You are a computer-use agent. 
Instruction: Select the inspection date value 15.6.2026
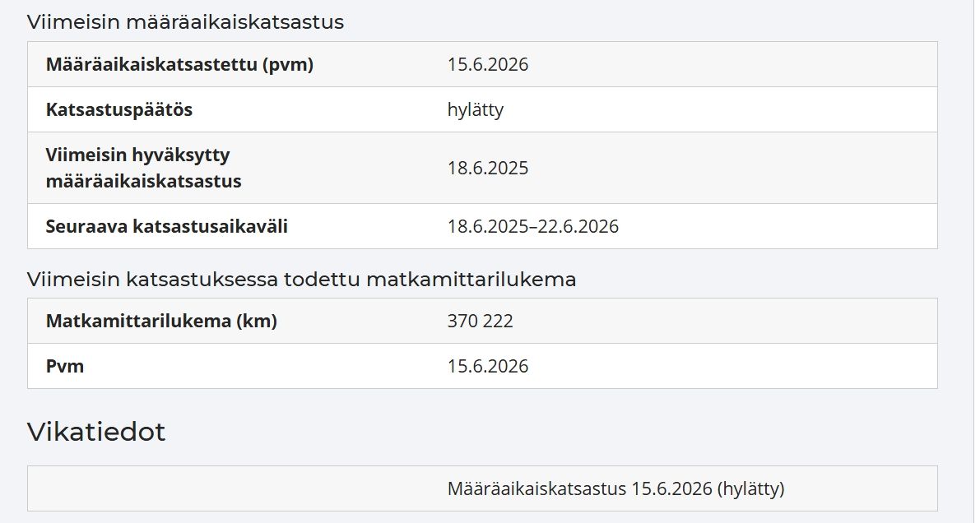pos(487,64)
